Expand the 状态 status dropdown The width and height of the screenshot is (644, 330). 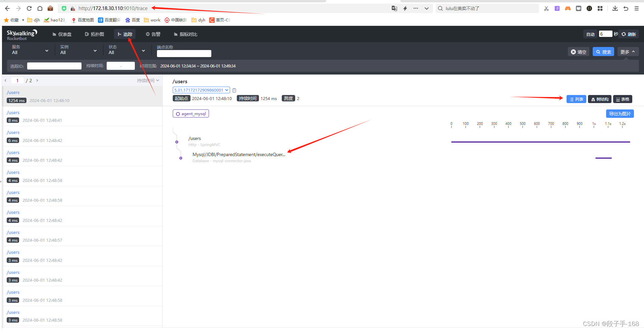pos(127,50)
